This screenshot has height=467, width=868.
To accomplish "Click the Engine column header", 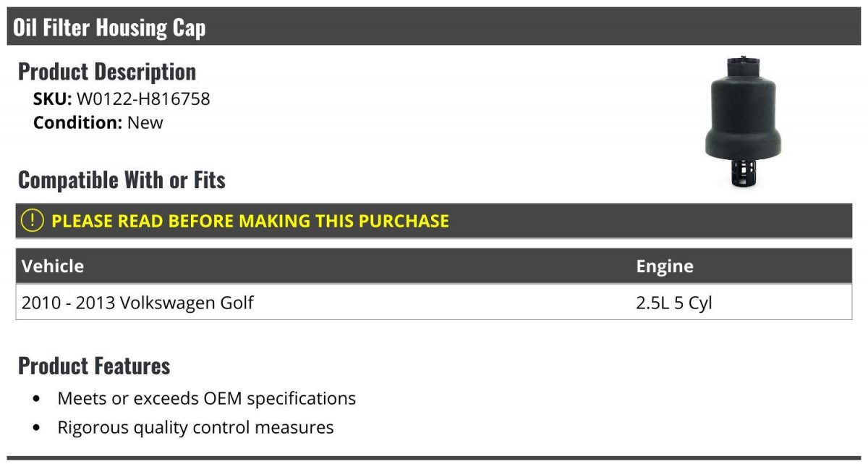I will click(x=665, y=266).
